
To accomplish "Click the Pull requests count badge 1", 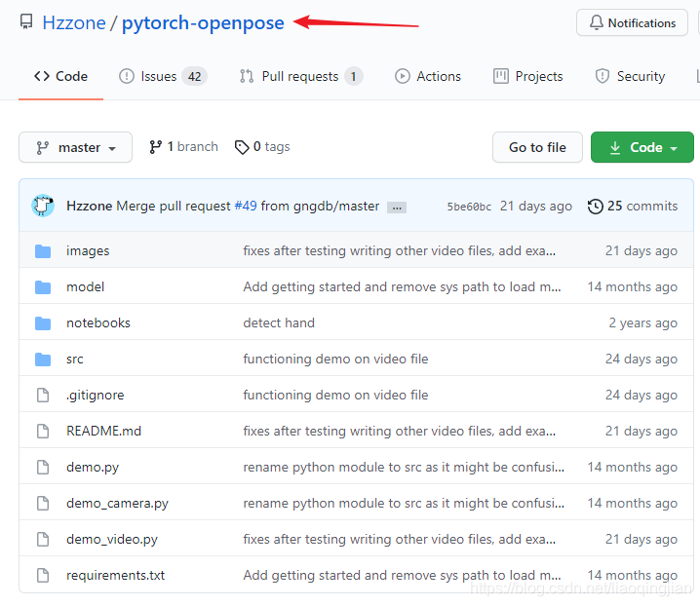I will [353, 77].
